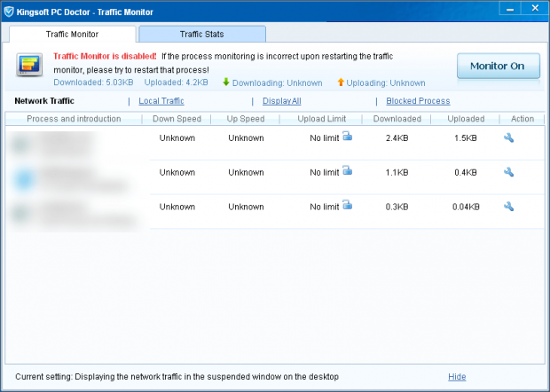This screenshot has width=550, height=392.
Task: Click the wrench action icon in first row
Action: click(x=508, y=137)
